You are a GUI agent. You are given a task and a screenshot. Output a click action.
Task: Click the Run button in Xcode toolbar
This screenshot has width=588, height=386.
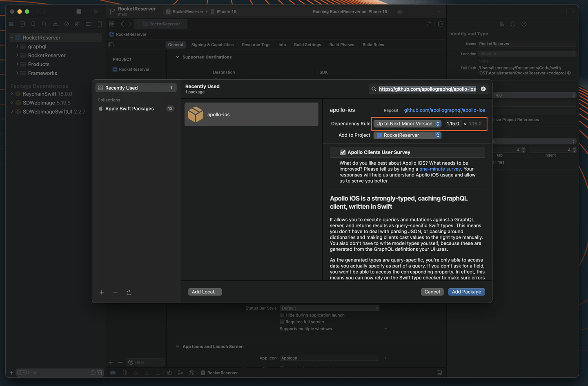click(96, 11)
